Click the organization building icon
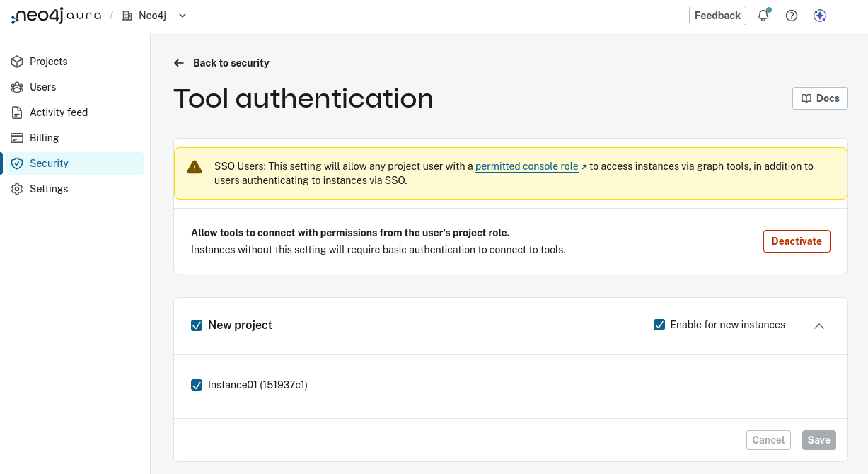Image resolution: width=868 pixels, height=474 pixels. 127,16
